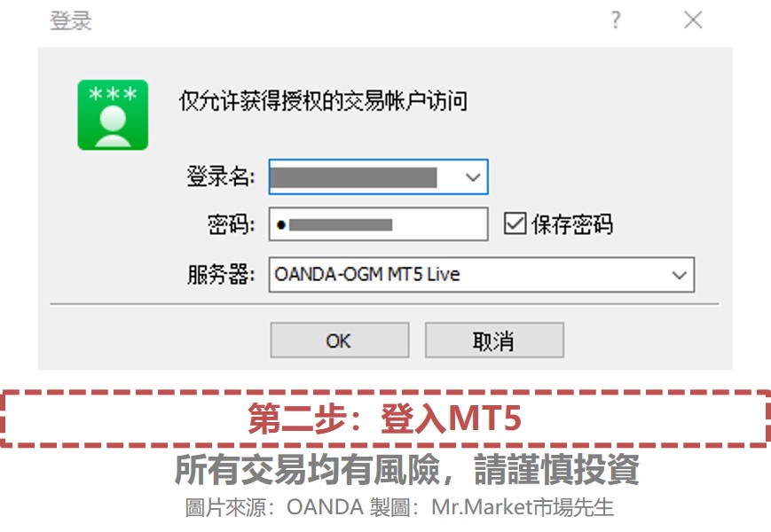Click the red 第二步：登入MT5 banner

[385, 419]
